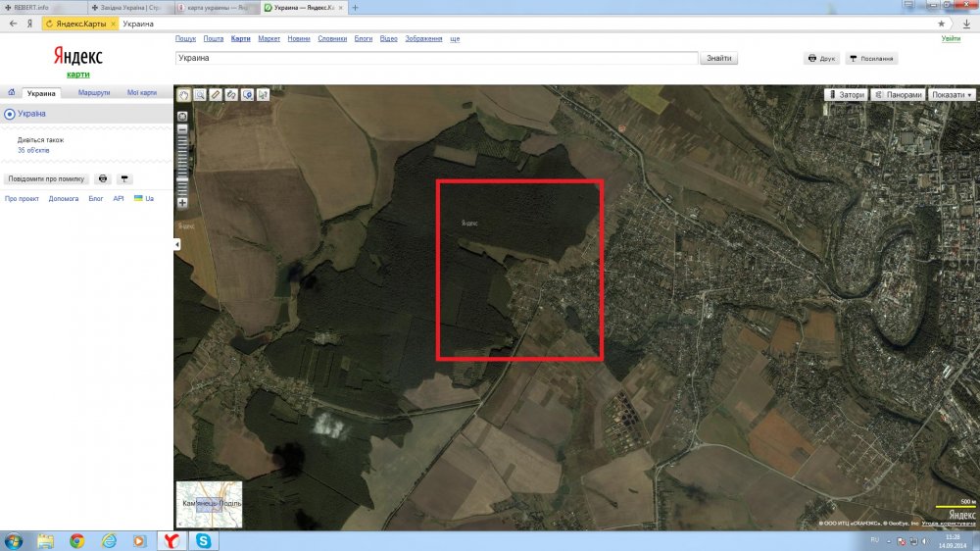The width and height of the screenshot is (980, 551).
Task: Open the Допомога help link
Action: [64, 198]
